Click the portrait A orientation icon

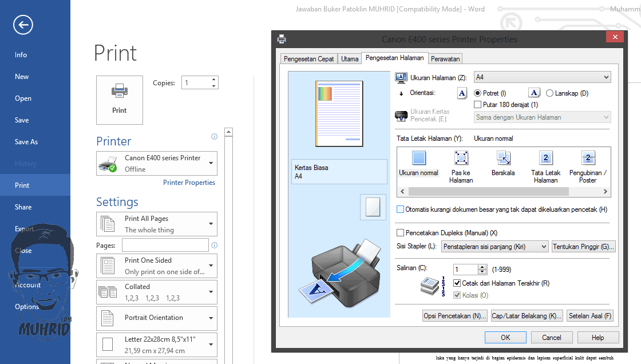click(462, 93)
